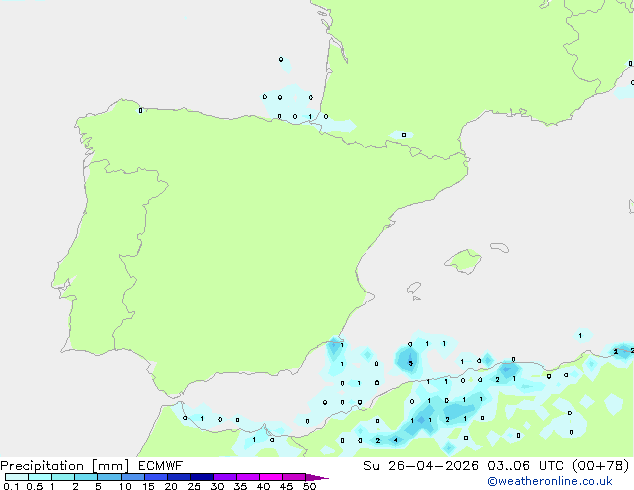Screen dimensions: 634x490
Task: Select the 2–5 mm legend color box
Action: pyautogui.click(x=86, y=477)
